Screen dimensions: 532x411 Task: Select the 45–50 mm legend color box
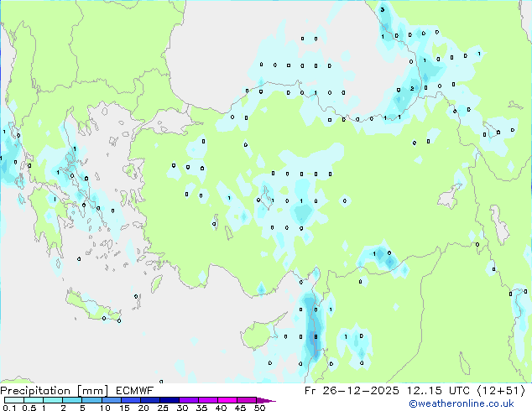(x=247, y=400)
